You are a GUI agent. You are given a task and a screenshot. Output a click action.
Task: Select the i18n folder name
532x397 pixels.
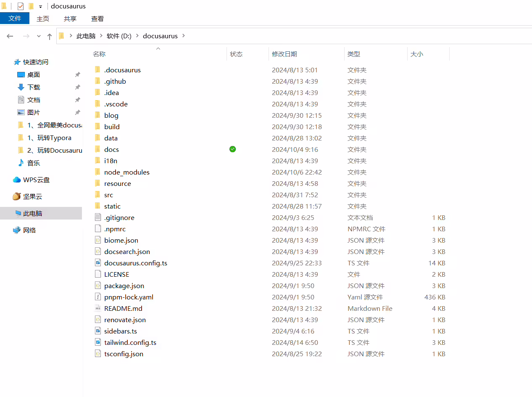[x=111, y=161]
